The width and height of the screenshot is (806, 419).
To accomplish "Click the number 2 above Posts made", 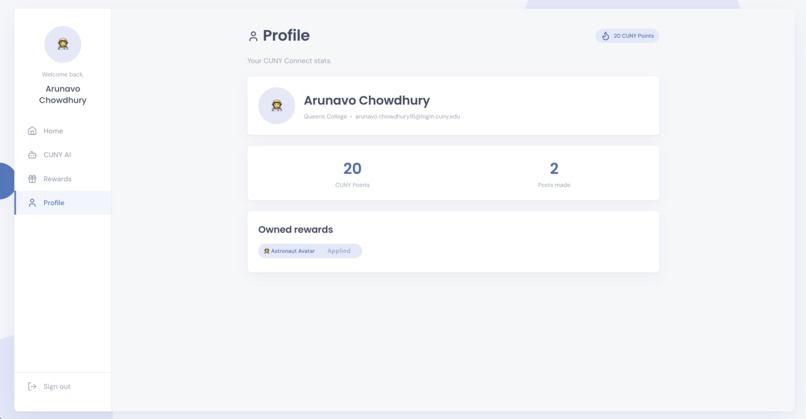I will click(x=554, y=169).
